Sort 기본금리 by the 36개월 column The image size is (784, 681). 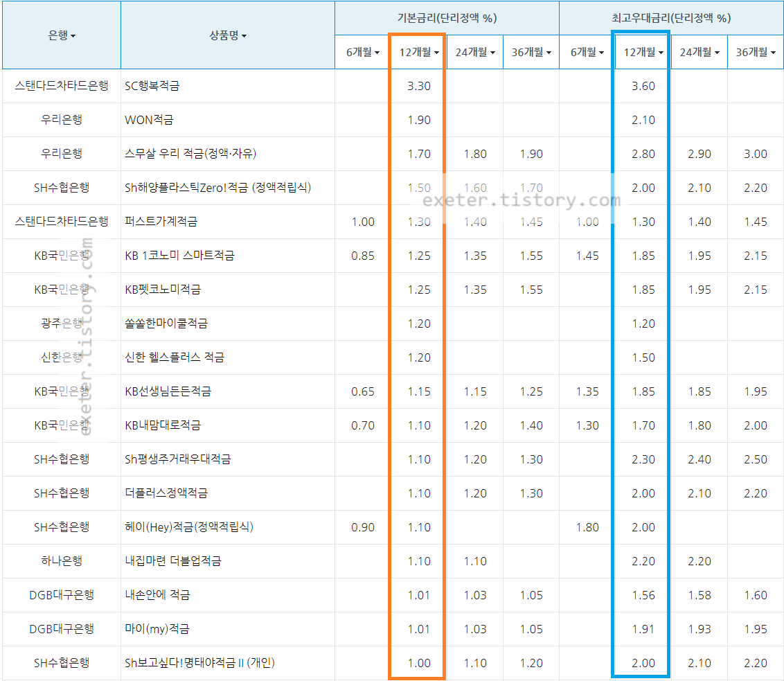click(x=531, y=52)
